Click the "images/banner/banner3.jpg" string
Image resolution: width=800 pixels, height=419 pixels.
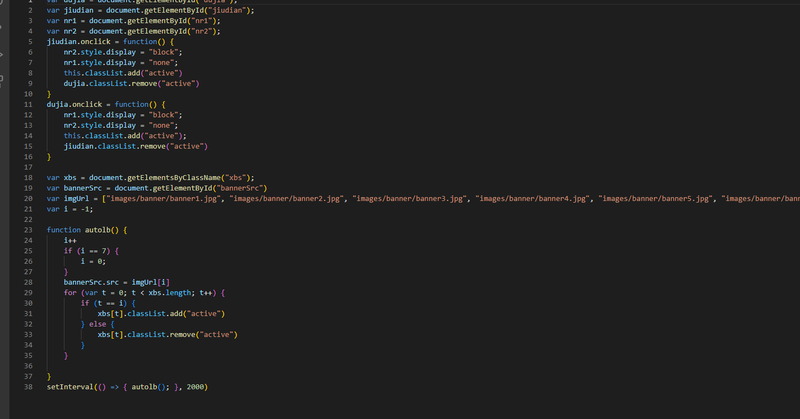pos(410,199)
